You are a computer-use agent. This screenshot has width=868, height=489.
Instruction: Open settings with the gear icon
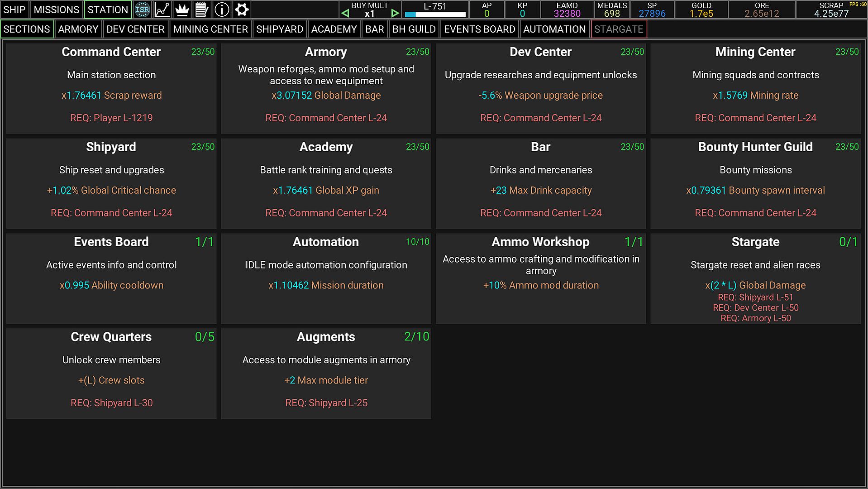coord(242,10)
